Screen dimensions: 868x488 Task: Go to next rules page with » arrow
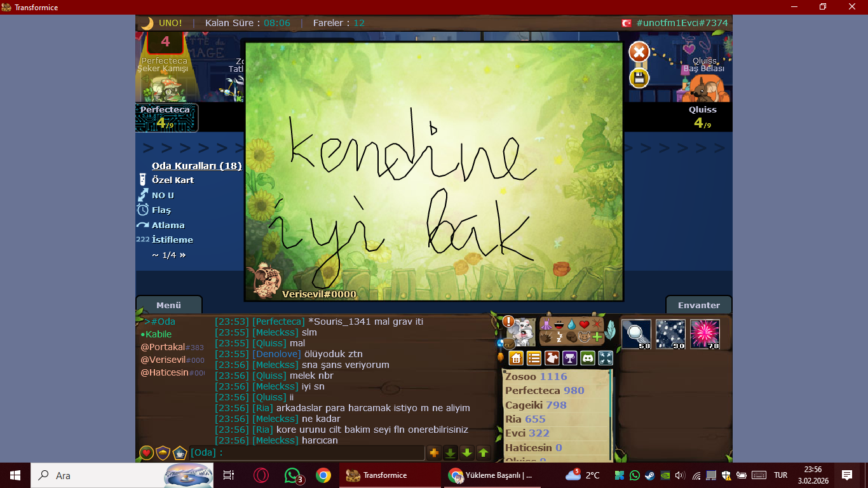pyautogui.click(x=183, y=255)
